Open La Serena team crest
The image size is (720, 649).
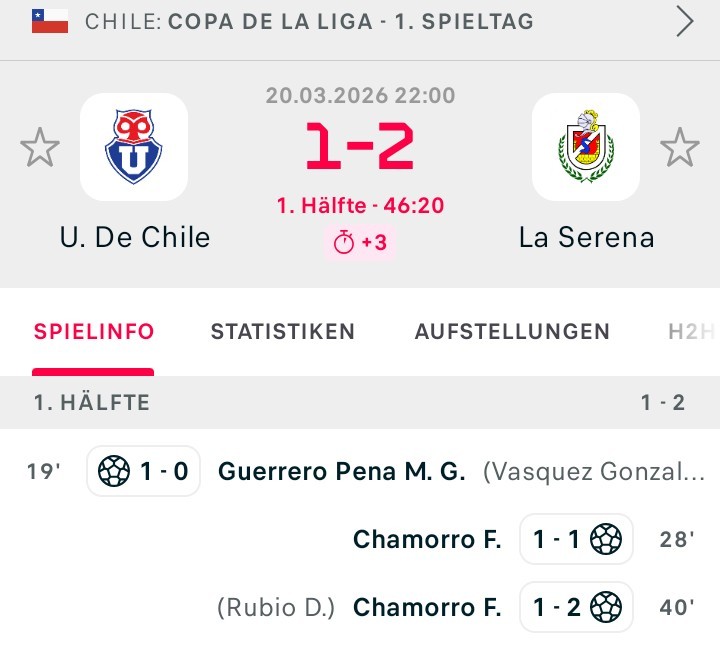(586, 148)
